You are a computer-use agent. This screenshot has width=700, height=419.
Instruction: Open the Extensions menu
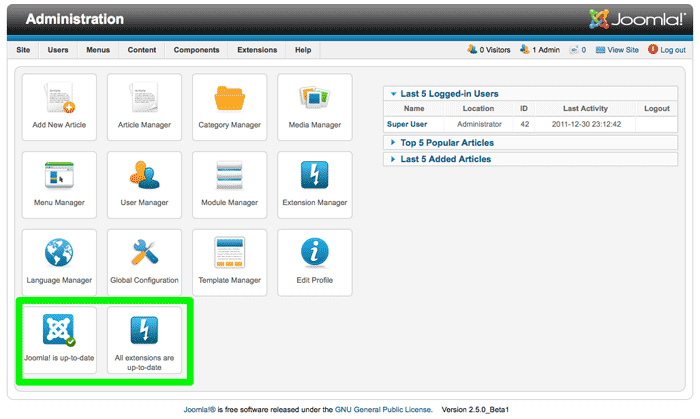(x=257, y=50)
